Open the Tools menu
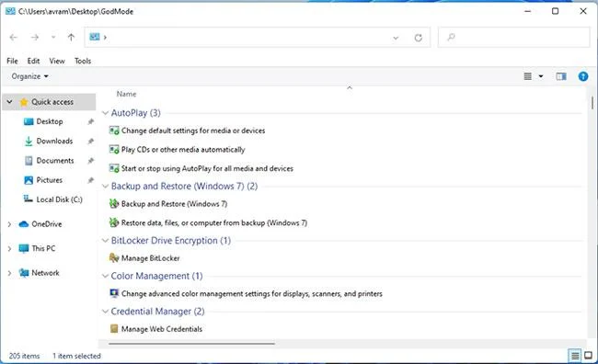The height and width of the screenshot is (364, 598). coord(83,61)
